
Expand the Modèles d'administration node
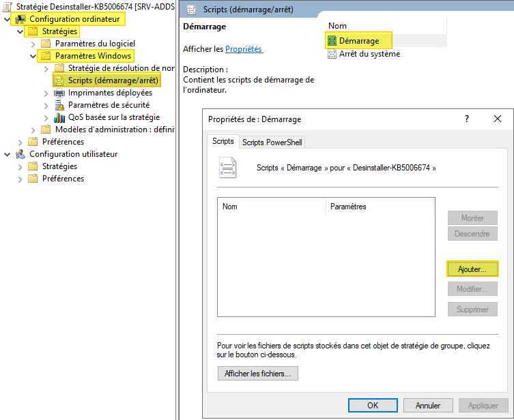pos(33,130)
